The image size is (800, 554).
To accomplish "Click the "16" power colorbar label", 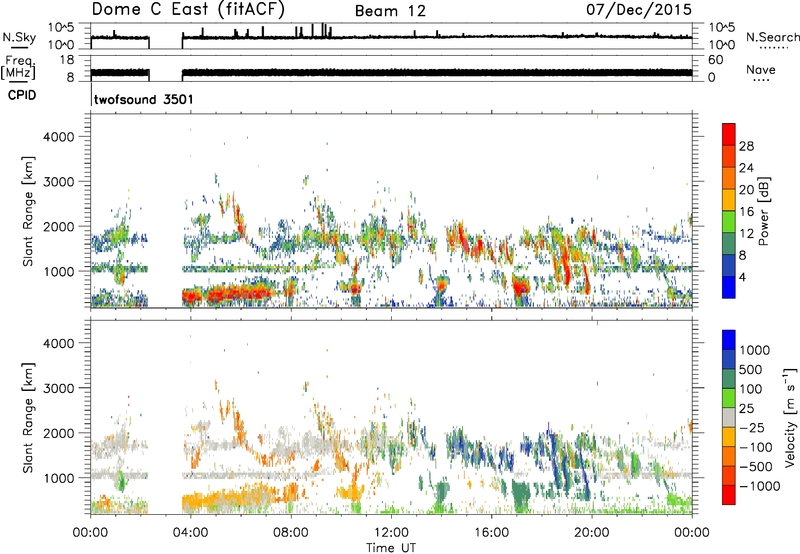I will point(746,212).
